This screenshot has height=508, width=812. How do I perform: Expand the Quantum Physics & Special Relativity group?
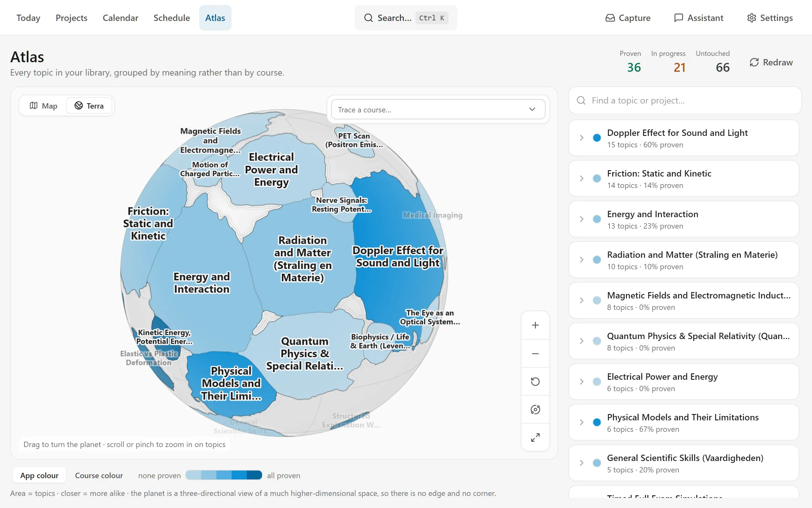(581, 341)
